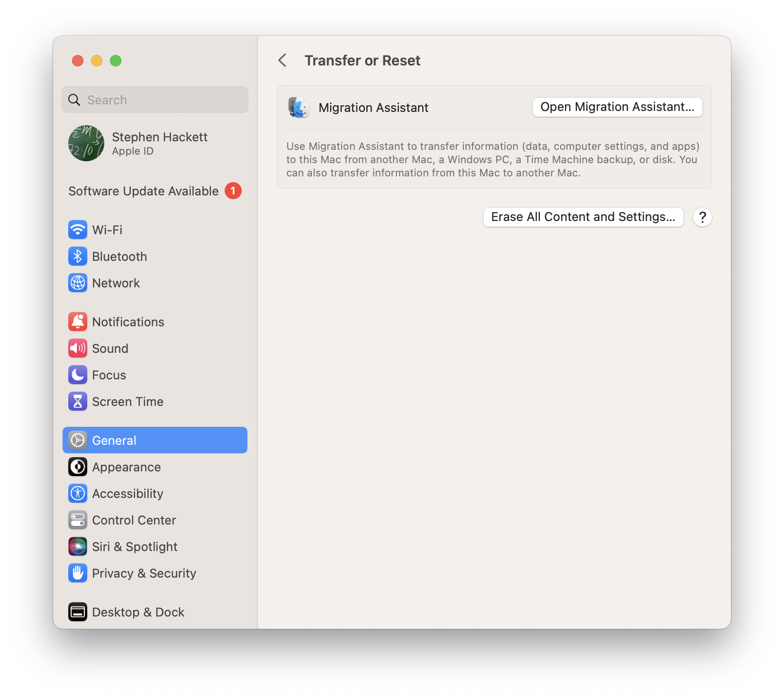Open help with the question mark button
The width and height of the screenshot is (784, 699).
click(x=702, y=217)
